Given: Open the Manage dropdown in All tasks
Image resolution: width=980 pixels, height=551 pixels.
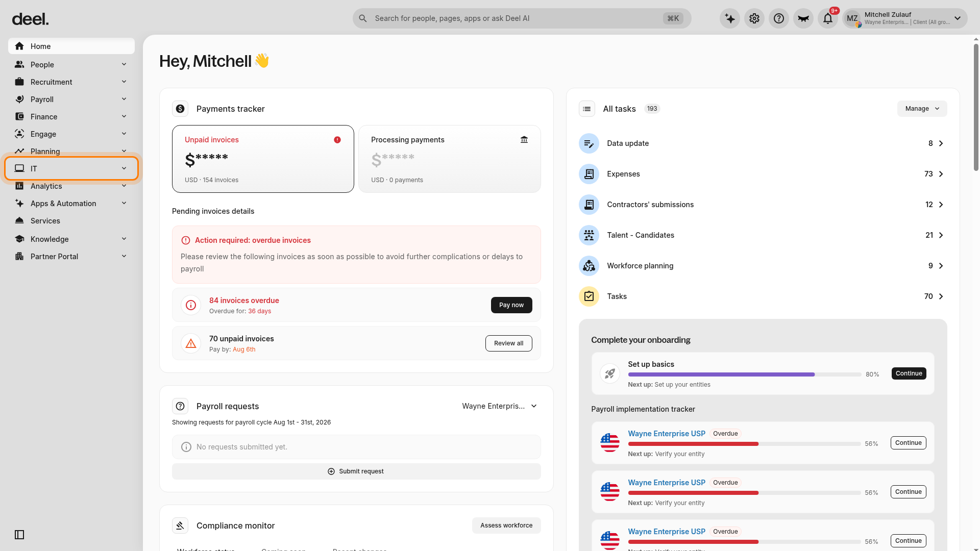Looking at the screenshot, I should coord(922,109).
